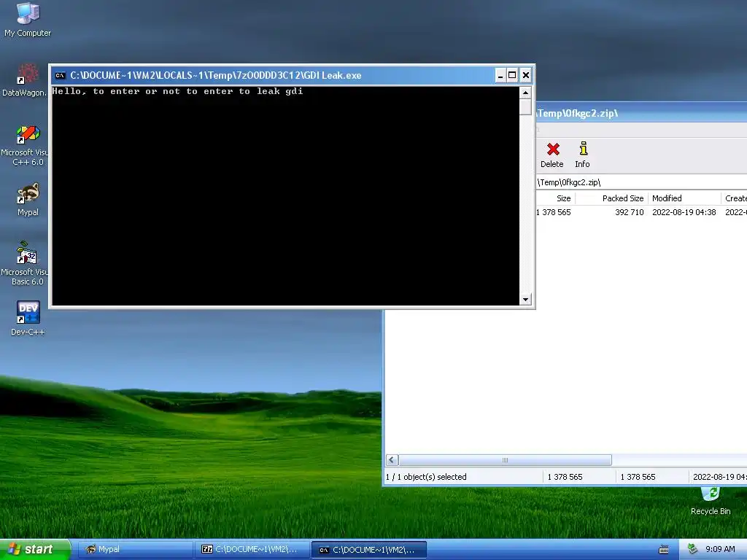Close the GDI Leak console window
Screen dimensions: 747x560
click(525, 75)
